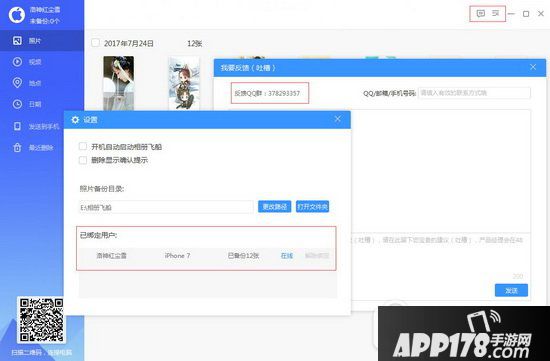The image size is (550, 361).
Task: Click the Apple logo avatar in sidebar
Action: coord(16,15)
